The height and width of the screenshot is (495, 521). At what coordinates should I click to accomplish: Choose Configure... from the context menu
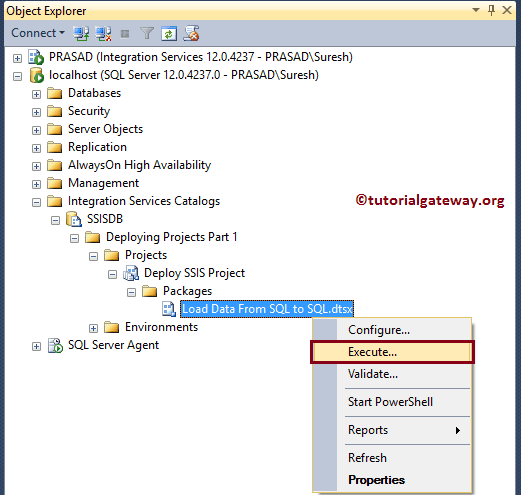392,330
